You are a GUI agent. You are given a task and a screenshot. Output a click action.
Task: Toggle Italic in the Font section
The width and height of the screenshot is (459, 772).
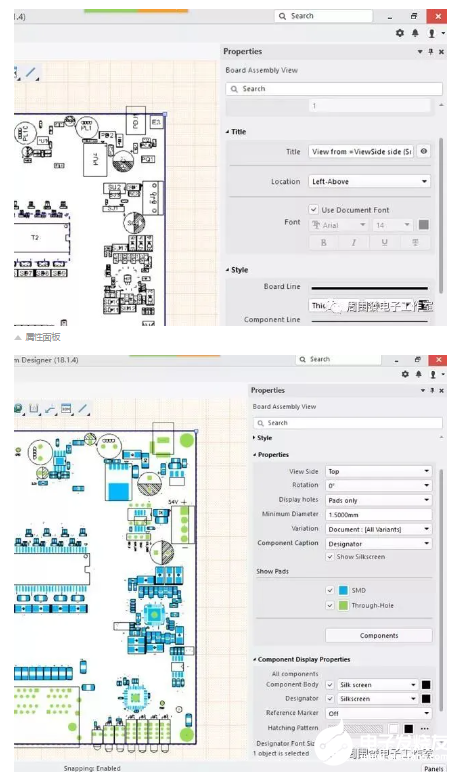coord(354,242)
